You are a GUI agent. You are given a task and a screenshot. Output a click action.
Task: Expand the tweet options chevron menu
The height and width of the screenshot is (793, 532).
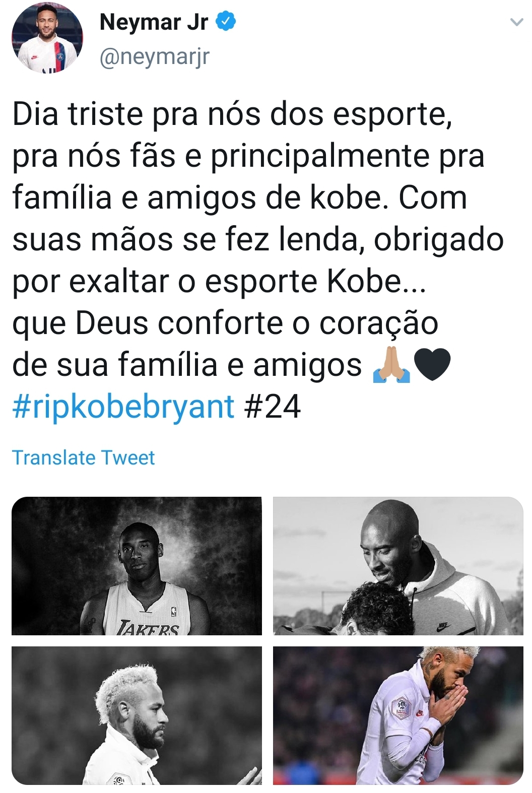pyautogui.click(x=516, y=22)
